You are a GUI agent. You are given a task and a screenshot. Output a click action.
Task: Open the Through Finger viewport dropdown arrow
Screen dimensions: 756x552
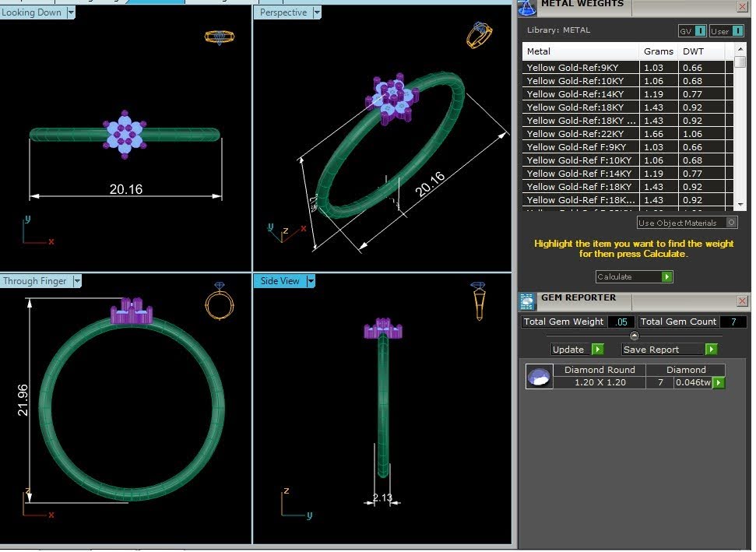click(x=76, y=281)
